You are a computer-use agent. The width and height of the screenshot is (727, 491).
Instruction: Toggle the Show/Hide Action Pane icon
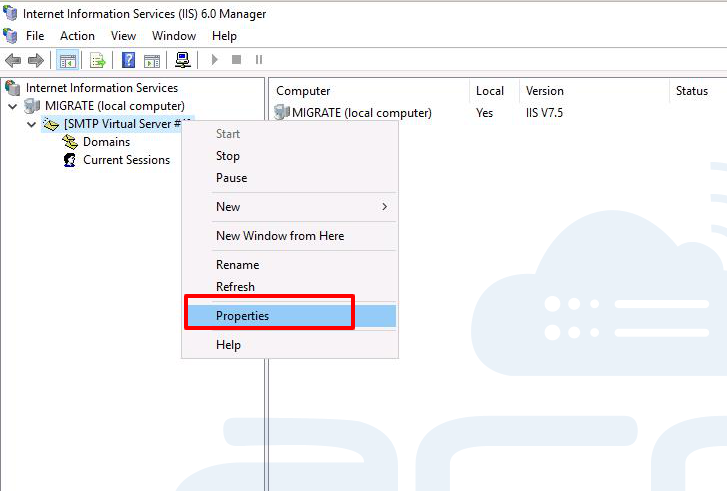[x=152, y=60]
